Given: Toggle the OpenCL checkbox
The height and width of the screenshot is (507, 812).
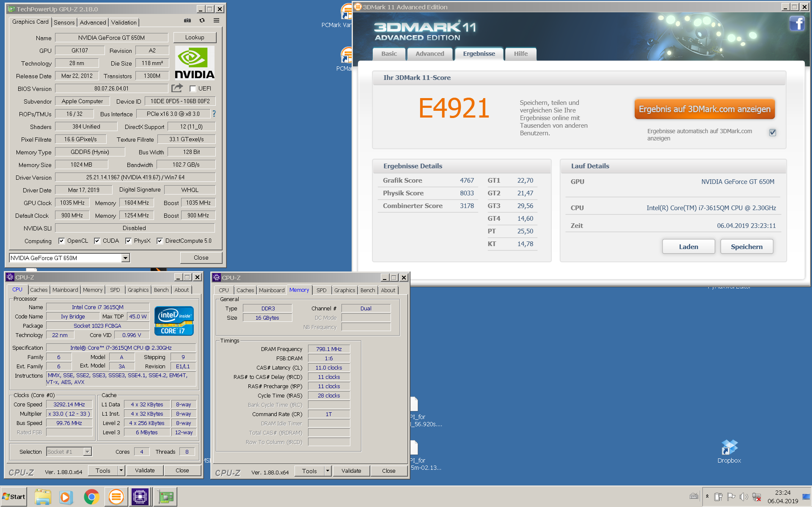Looking at the screenshot, I should point(62,241).
